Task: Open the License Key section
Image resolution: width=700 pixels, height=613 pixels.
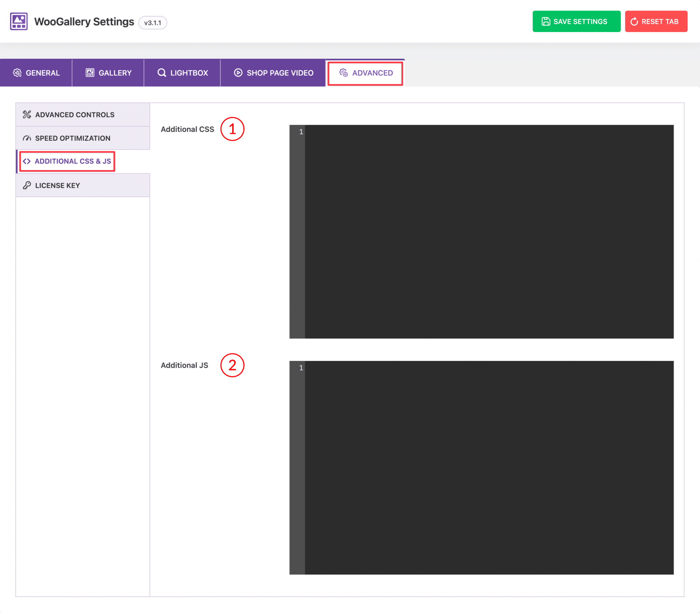Action: tap(58, 185)
